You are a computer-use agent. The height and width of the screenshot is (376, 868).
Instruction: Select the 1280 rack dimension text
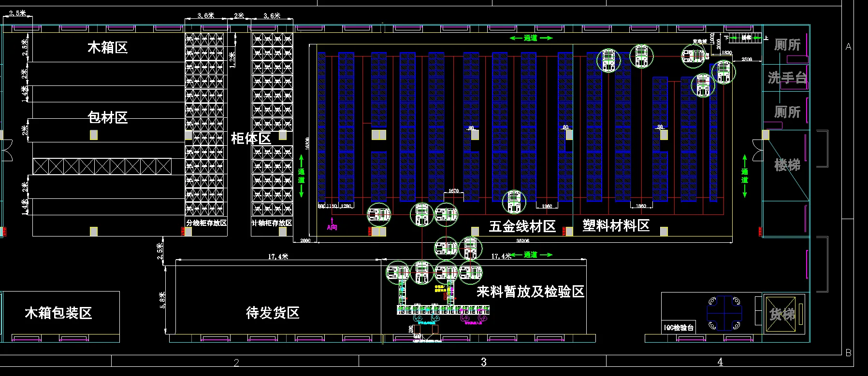(x=346, y=206)
